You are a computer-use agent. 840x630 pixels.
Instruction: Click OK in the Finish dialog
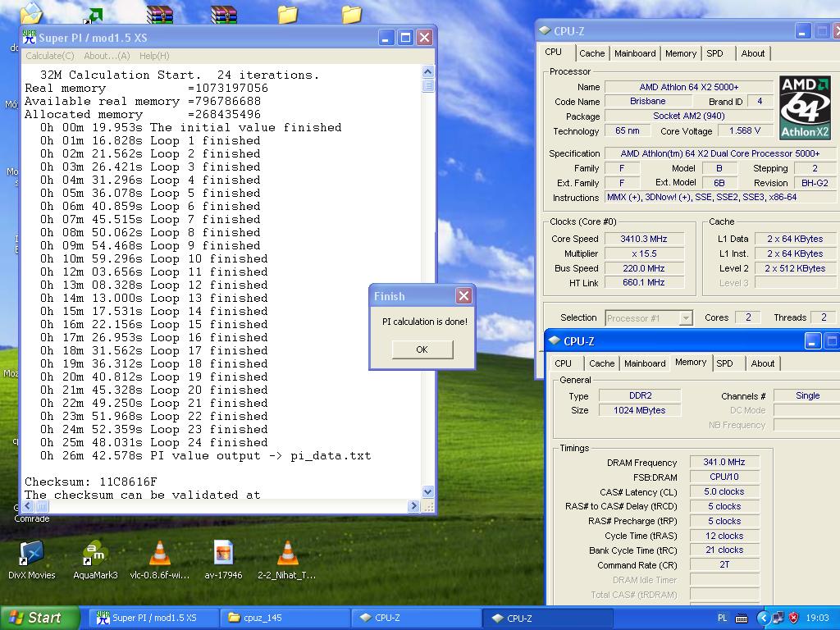point(422,349)
